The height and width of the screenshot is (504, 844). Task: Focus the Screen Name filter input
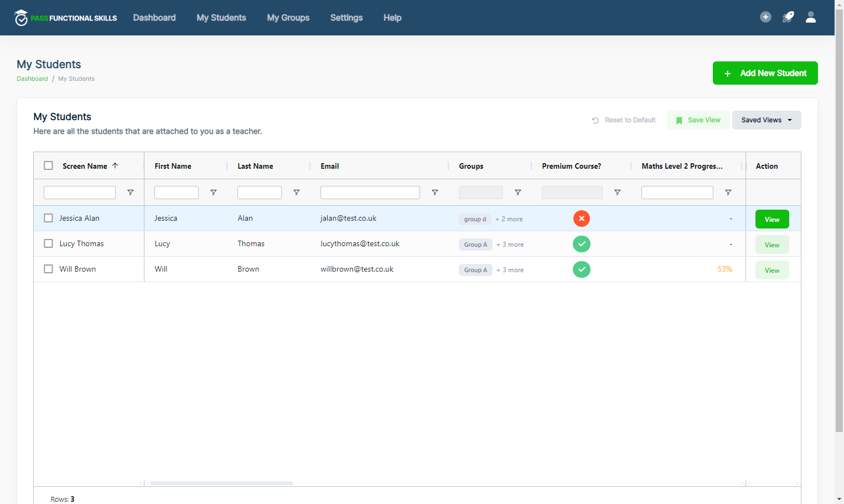tap(80, 193)
